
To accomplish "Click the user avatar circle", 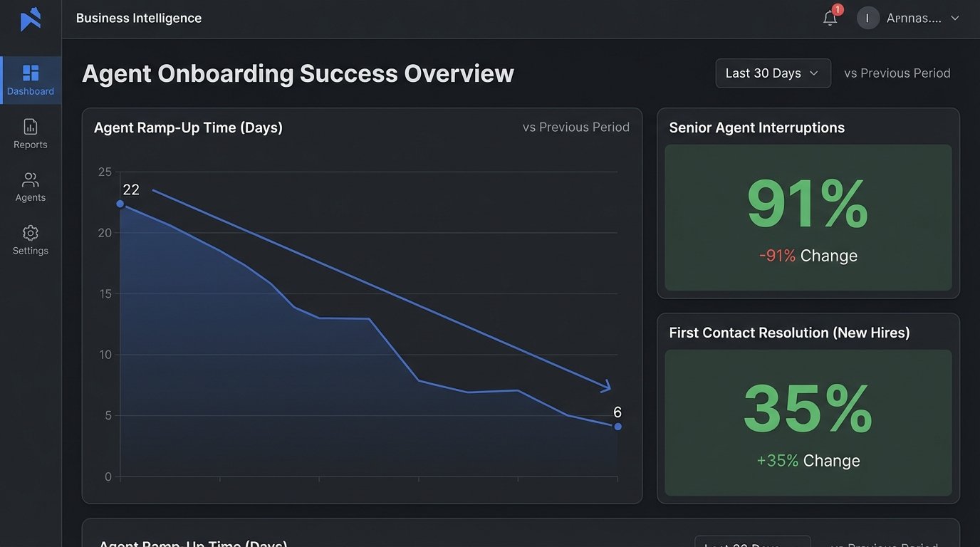I will pyautogui.click(x=867, y=18).
